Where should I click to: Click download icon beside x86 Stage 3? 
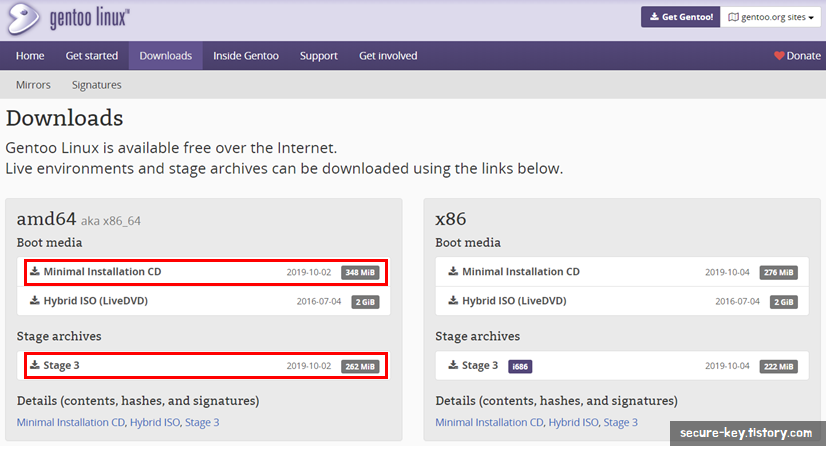(x=453, y=365)
